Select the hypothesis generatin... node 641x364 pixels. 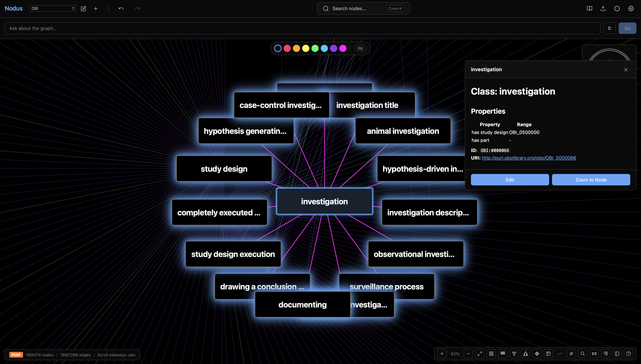click(x=246, y=131)
